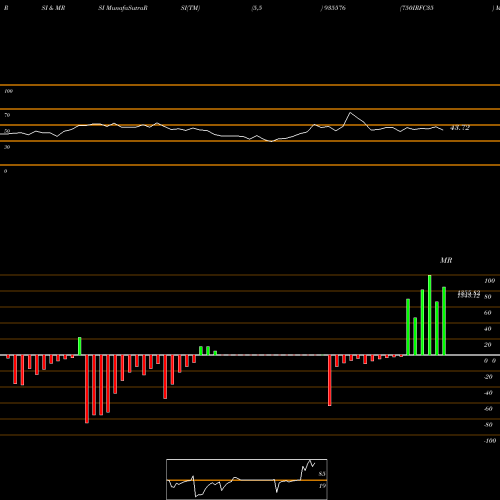The width and height of the screenshot is (500, 500).
Task: Click the -60 label on MR axis
Action: [x=488, y=409]
